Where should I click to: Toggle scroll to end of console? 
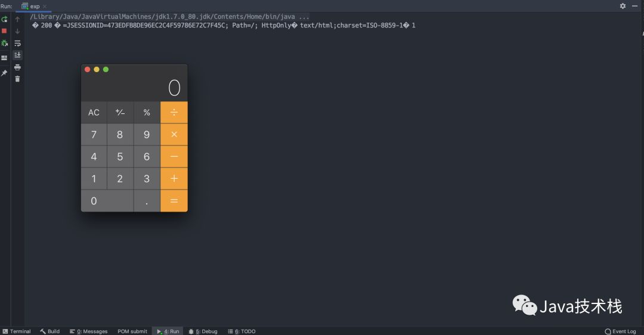(x=17, y=55)
